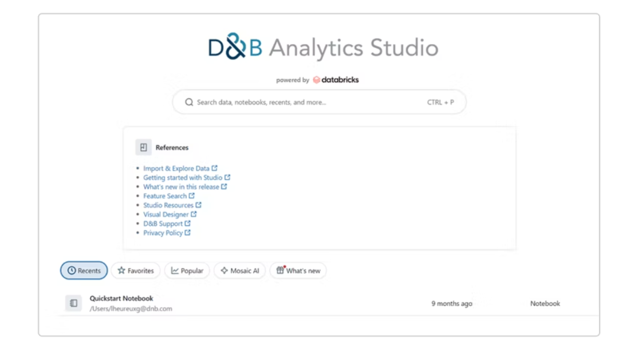This screenshot has width=644, height=346.
Task: Click external-link icon after Studio Resources
Action: [198, 205]
